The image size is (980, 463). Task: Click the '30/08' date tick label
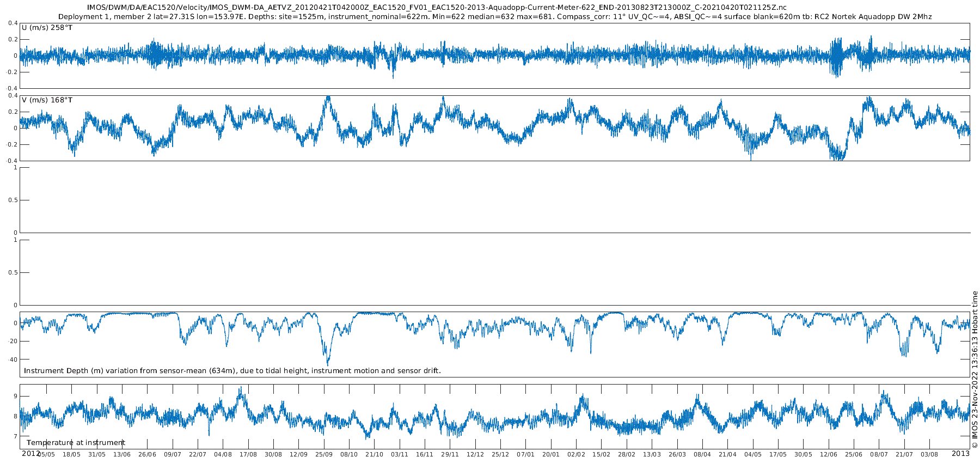pyautogui.click(x=273, y=455)
